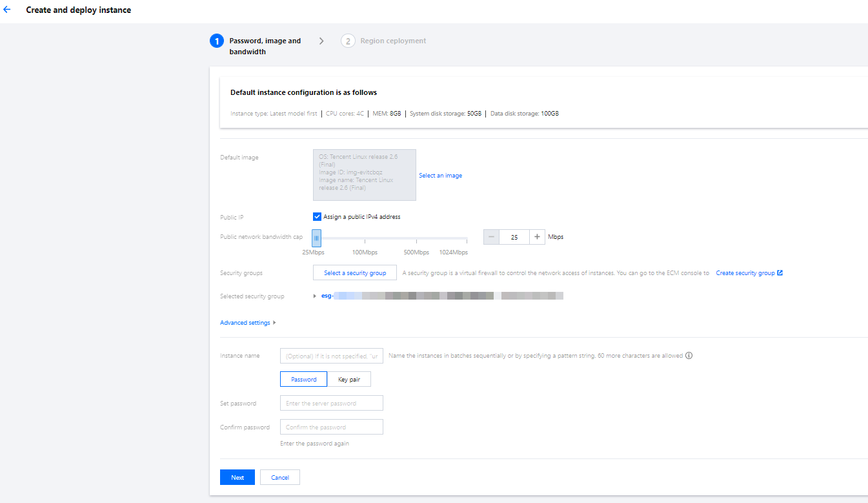The image size is (868, 503).
Task: Click Select an image link
Action: 440,176
